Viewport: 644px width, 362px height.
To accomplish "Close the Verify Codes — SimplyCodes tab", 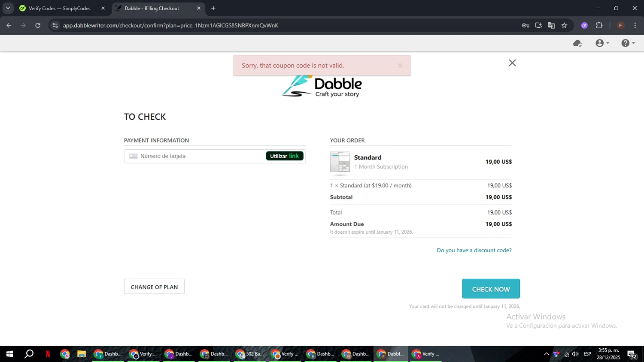I will (x=103, y=8).
